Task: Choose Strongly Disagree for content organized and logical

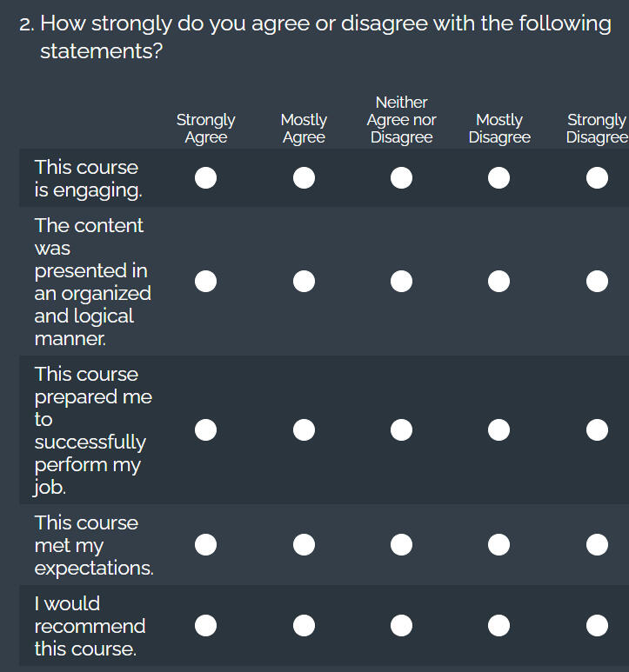Action: pos(597,282)
